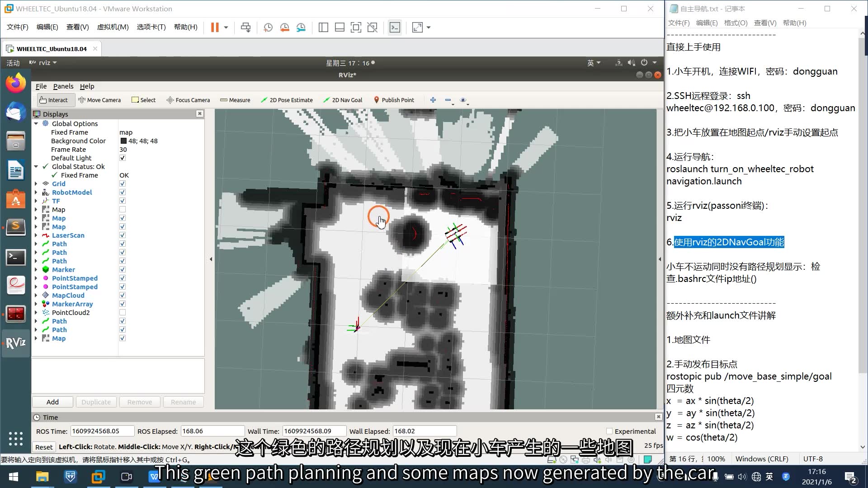Open Firefox from the Ubuntu dock
This screenshot has width=868, height=488.
[x=16, y=83]
